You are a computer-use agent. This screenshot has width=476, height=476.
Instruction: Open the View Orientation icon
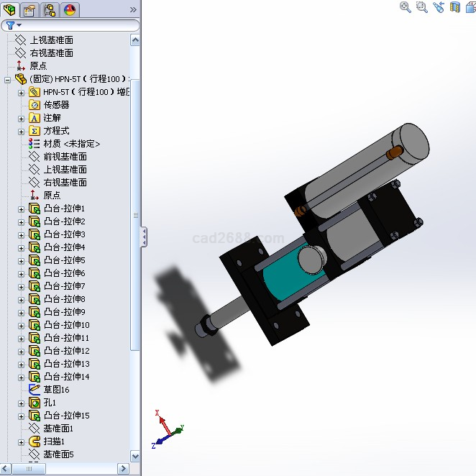(470, 7)
